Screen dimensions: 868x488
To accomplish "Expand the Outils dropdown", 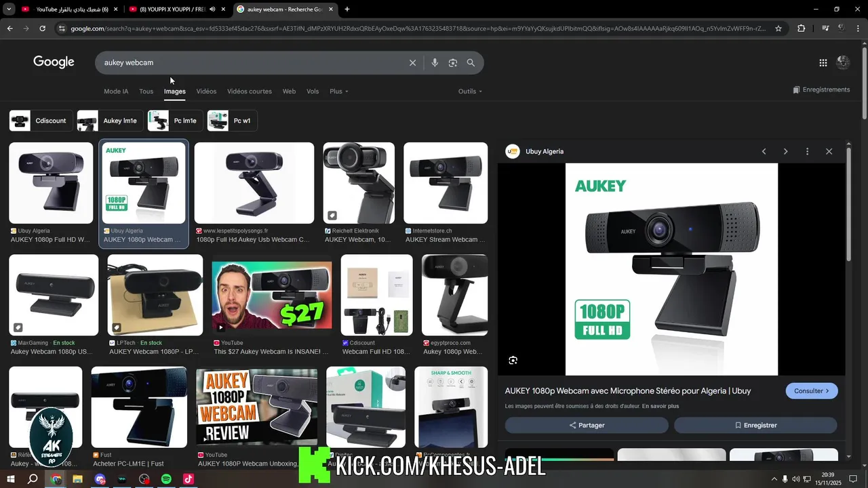I will 470,91.
